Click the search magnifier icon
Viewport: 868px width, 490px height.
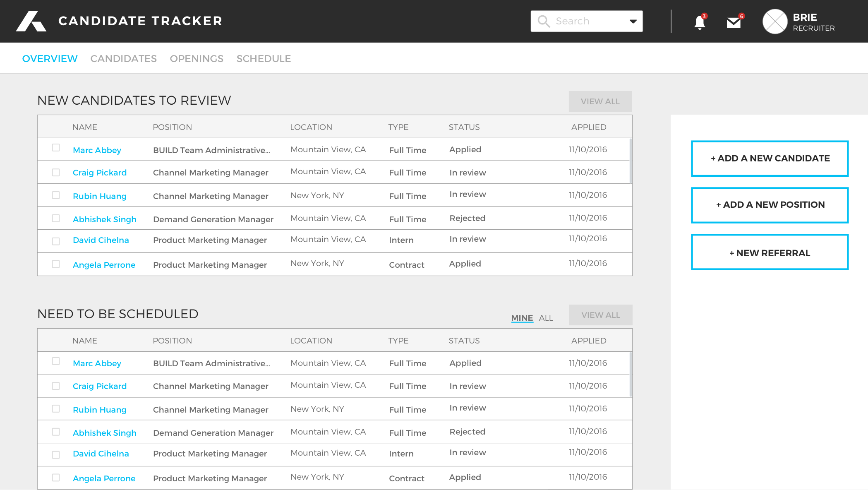click(544, 21)
